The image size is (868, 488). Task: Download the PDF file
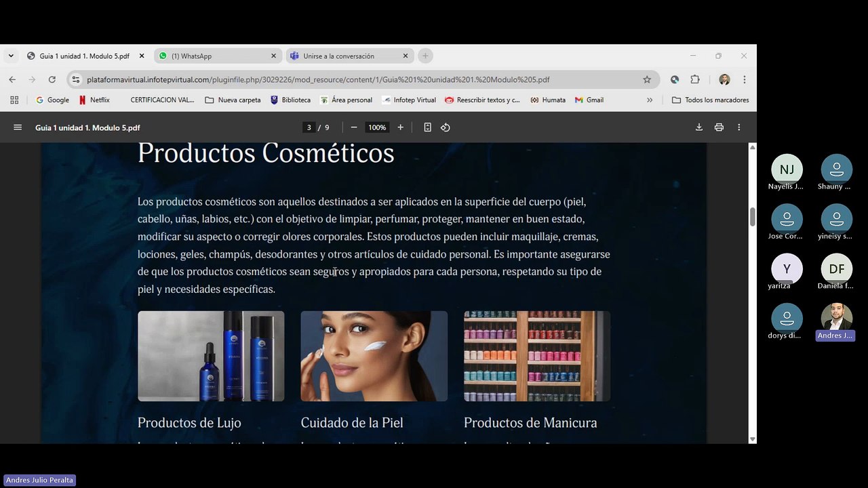699,127
